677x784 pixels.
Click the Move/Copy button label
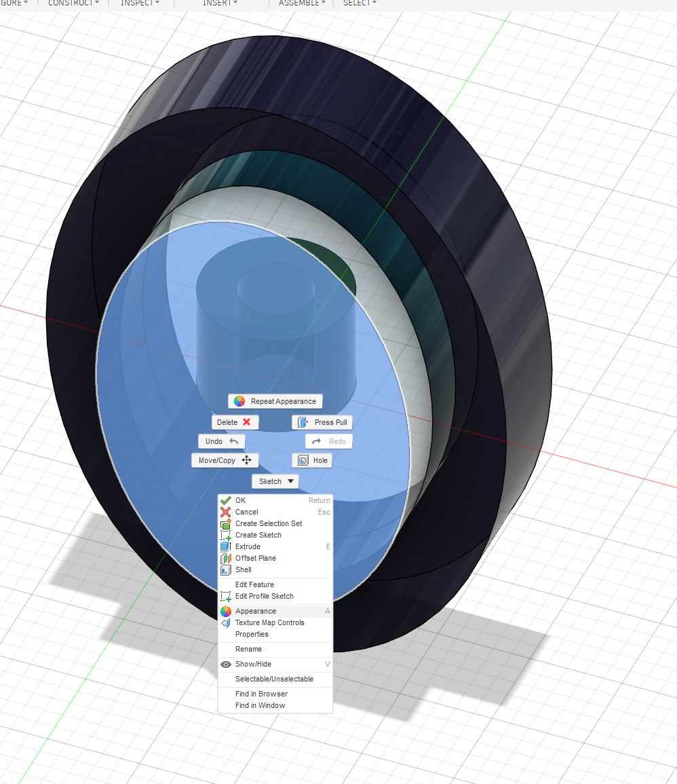217,460
